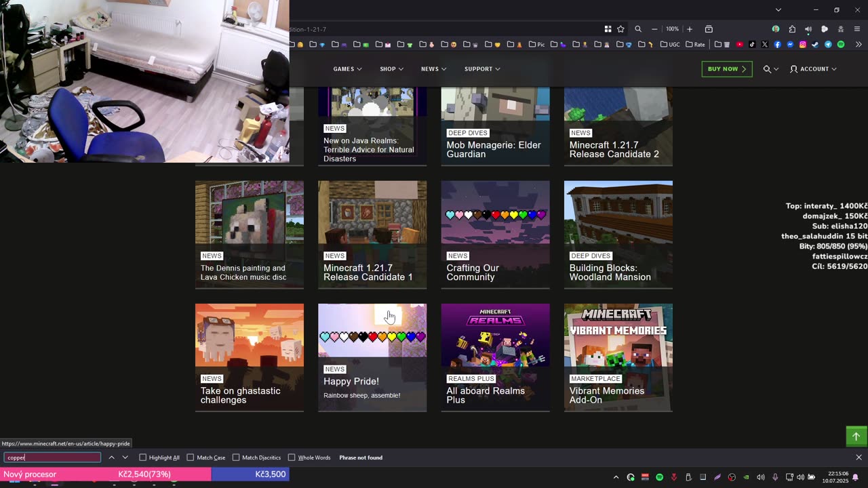The image size is (868, 488).
Task: Find previous match with up arrow
Action: tap(111, 457)
